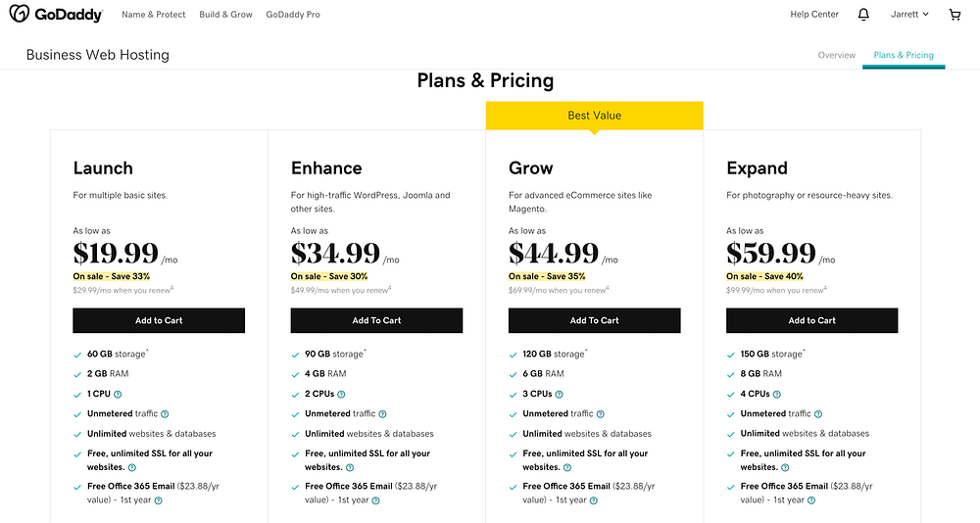Open the shopping cart icon
The image size is (980, 523).
(x=955, y=15)
